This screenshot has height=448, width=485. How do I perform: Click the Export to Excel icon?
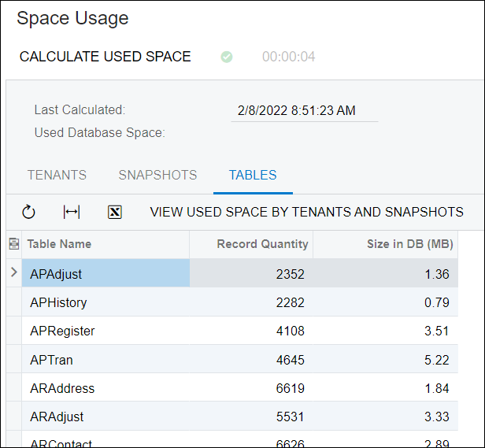click(115, 212)
